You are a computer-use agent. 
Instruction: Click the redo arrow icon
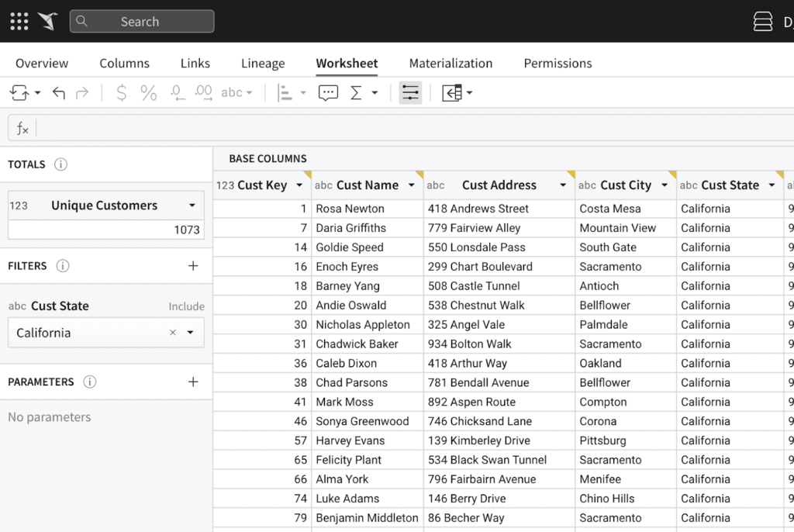[x=82, y=93]
